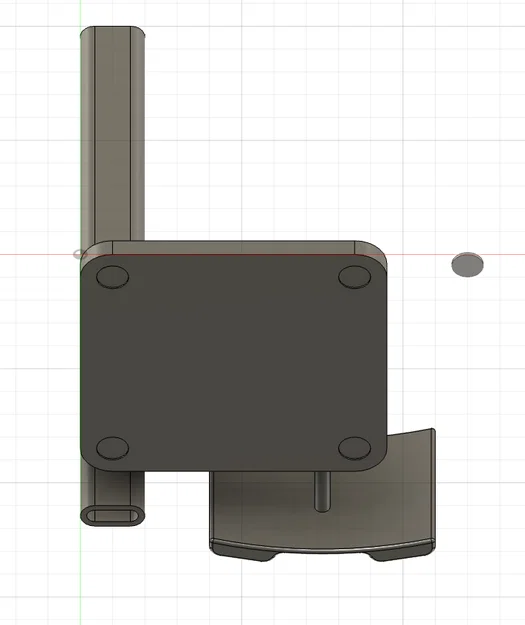The image size is (525, 625).
Task: Select the top-right circular recess on plate
Action: 354,277
